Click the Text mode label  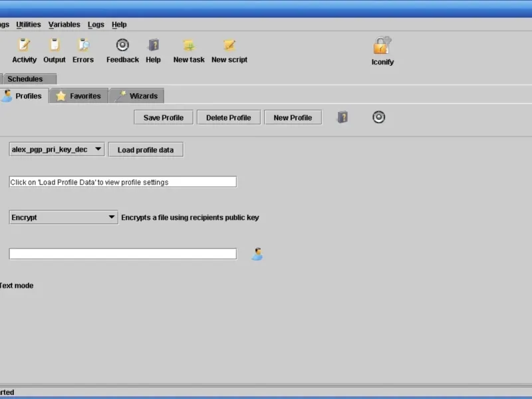[x=16, y=286]
